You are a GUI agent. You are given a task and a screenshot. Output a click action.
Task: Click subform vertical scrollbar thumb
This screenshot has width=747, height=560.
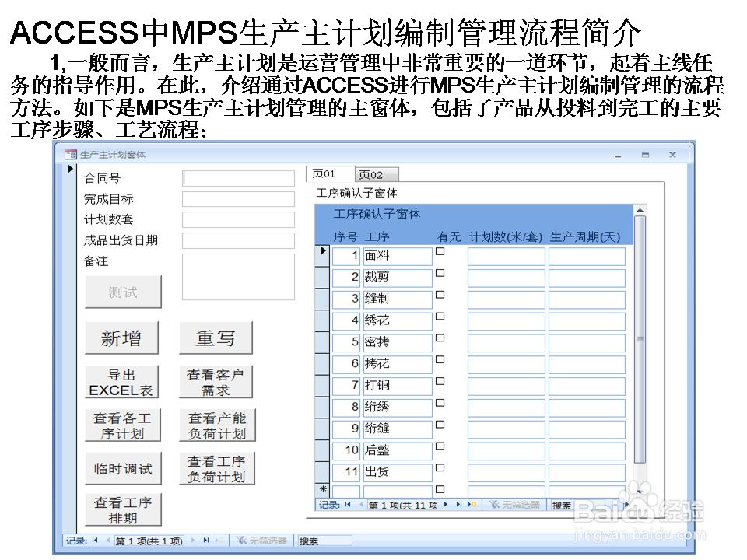tap(640, 339)
